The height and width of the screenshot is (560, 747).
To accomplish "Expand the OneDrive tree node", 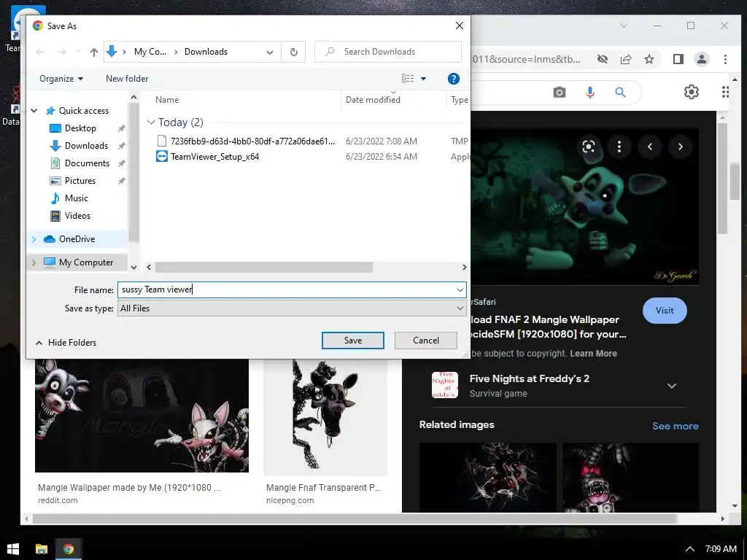I will pos(34,239).
